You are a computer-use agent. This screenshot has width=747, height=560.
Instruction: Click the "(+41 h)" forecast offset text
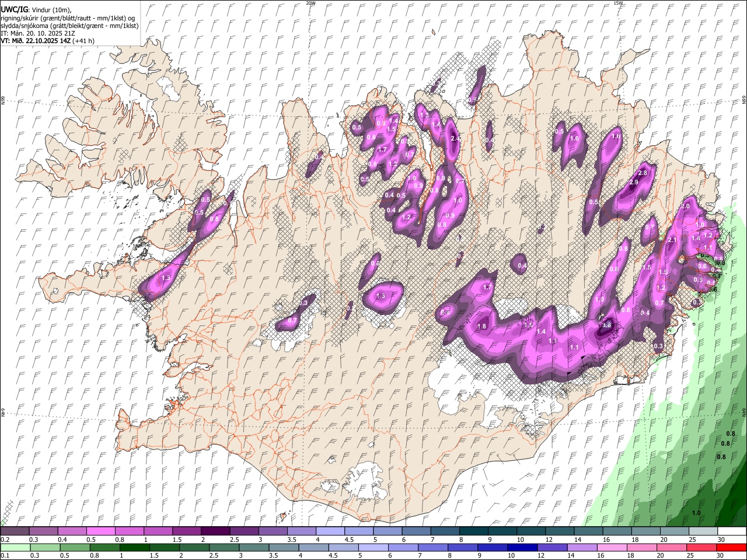point(84,41)
